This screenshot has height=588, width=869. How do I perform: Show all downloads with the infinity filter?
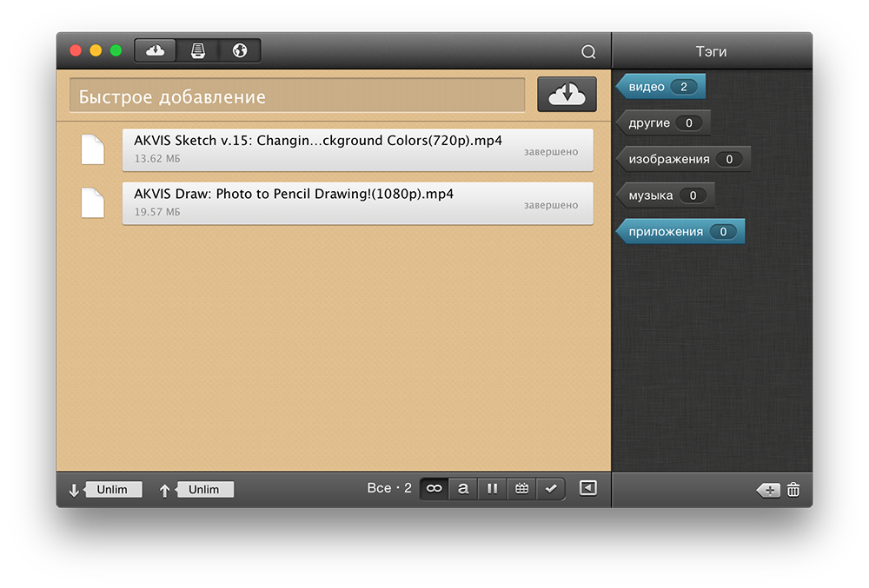pyautogui.click(x=434, y=489)
